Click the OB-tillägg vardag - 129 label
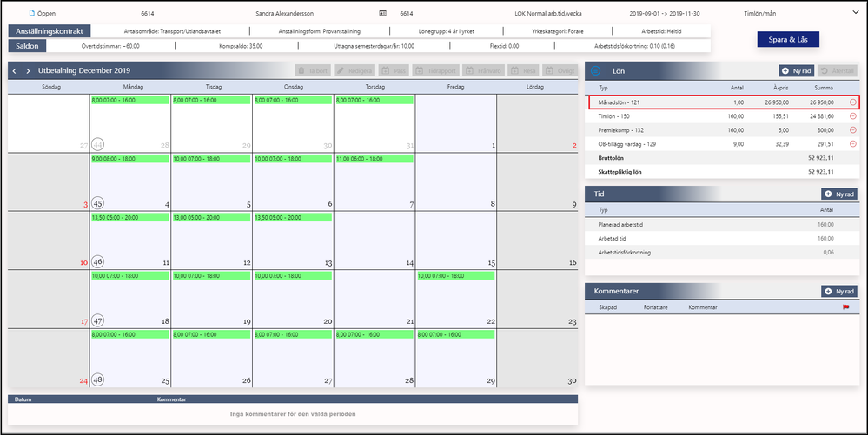Image resolution: width=868 pixels, height=435 pixels. [x=627, y=144]
